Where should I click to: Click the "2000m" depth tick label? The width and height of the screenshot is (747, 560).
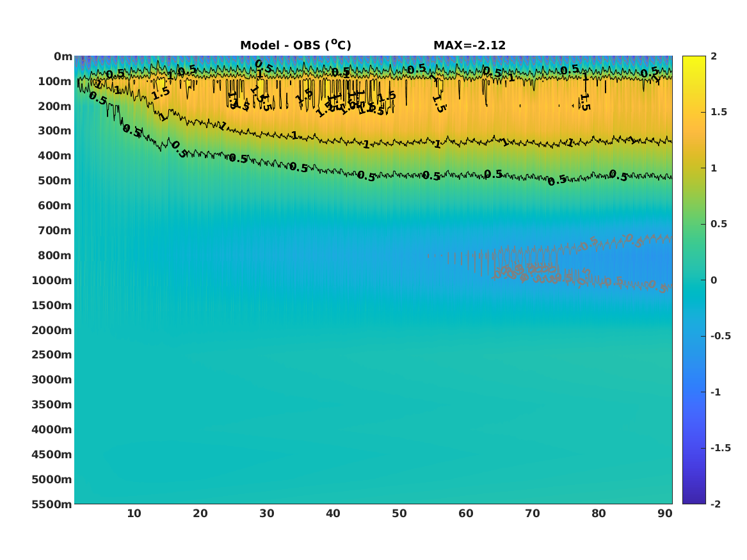click(52, 330)
